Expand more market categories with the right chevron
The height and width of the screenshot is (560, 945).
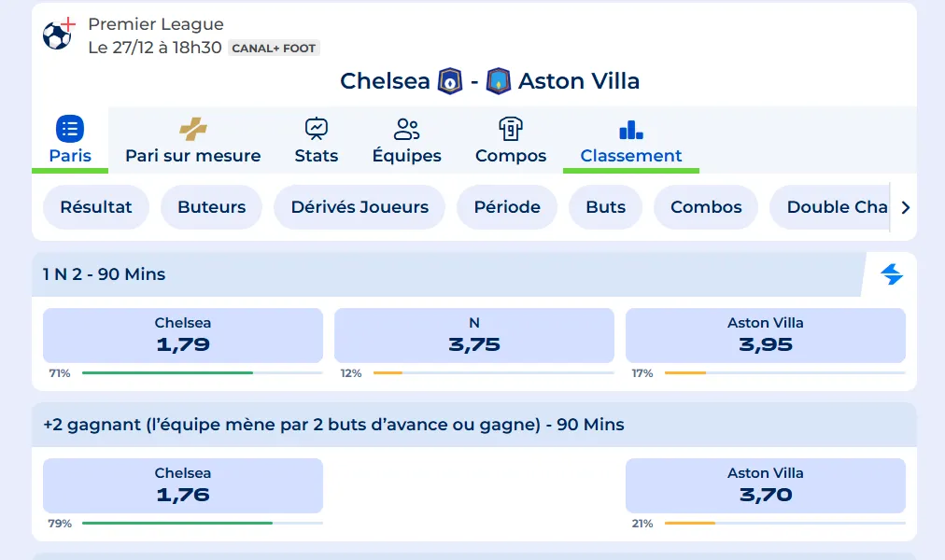tap(904, 207)
